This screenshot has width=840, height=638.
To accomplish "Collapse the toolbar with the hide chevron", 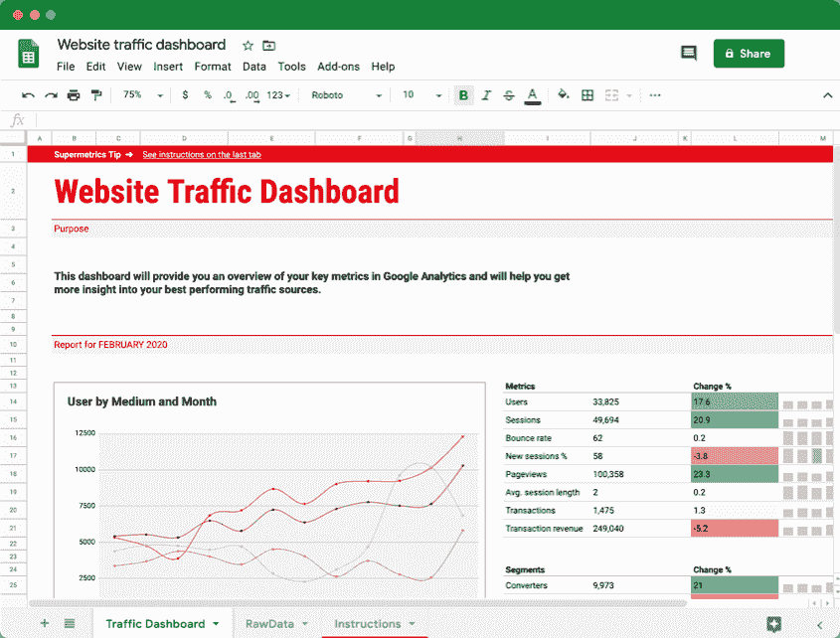I will (827, 94).
